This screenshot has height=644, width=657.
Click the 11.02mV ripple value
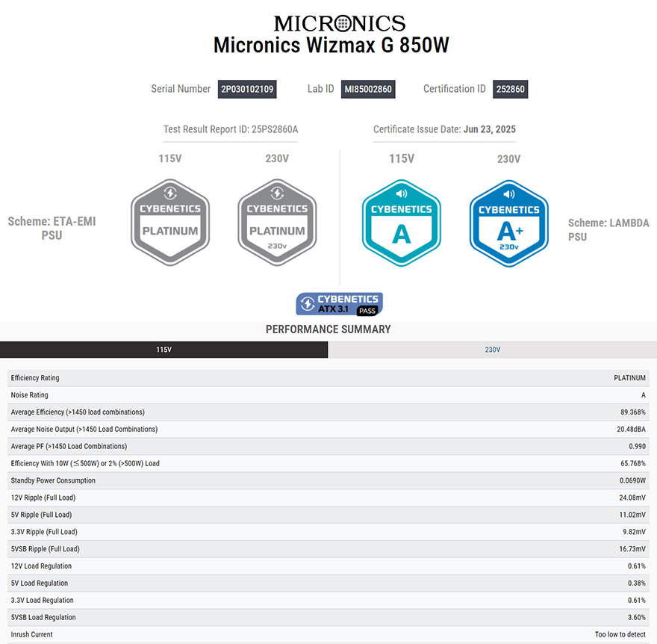pyautogui.click(x=632, y=515)
